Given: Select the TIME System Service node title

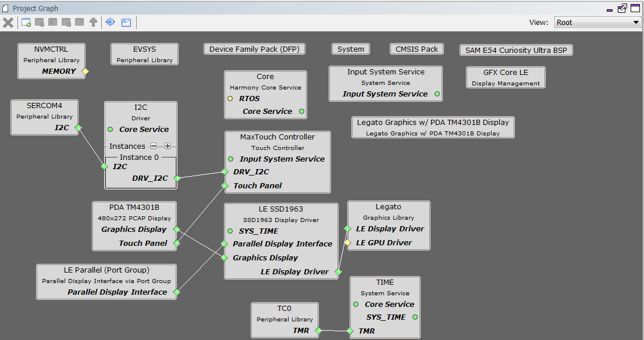Looking at the screenshot, I should point(385,282).
